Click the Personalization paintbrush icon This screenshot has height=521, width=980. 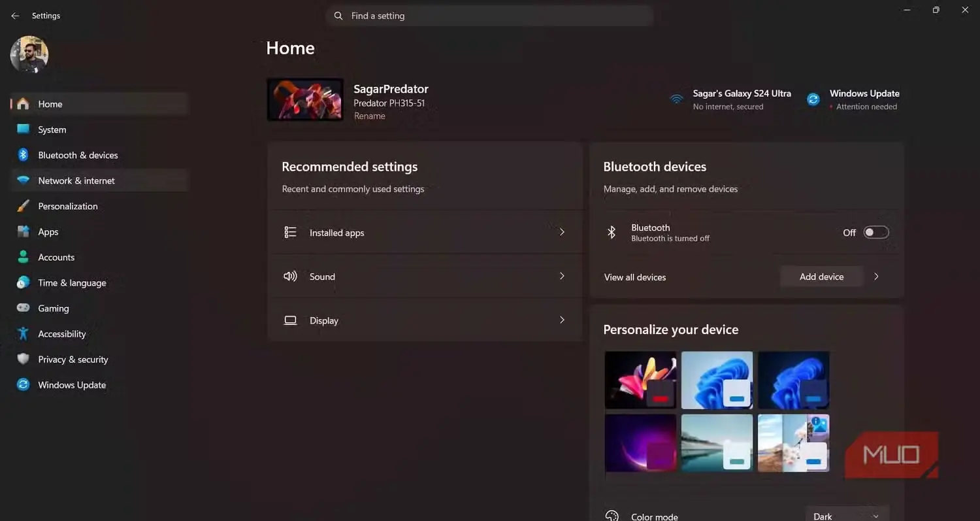23,206
